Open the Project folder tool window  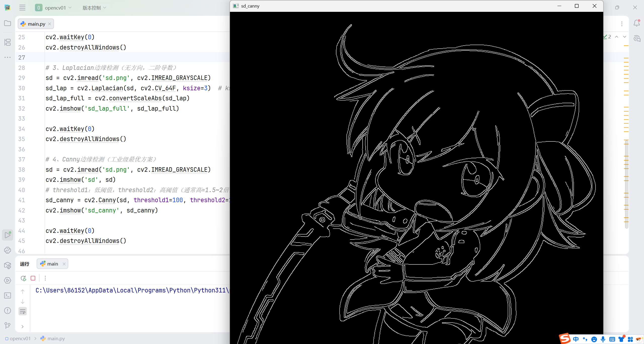(x=8, y=23)
